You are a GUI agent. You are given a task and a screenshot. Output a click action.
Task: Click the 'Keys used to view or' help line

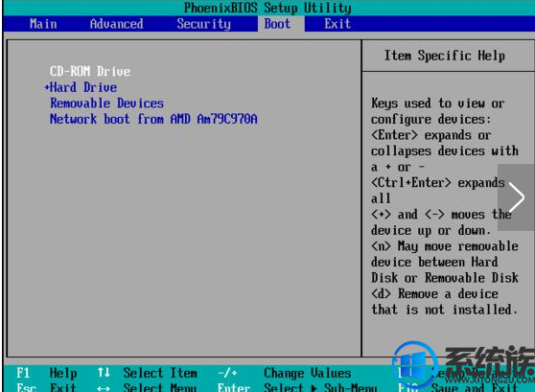click(438, 104)
